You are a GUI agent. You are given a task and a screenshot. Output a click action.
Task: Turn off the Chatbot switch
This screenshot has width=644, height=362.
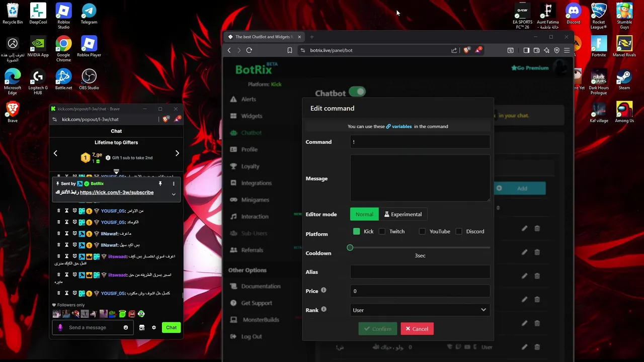[x=357, y=92]
